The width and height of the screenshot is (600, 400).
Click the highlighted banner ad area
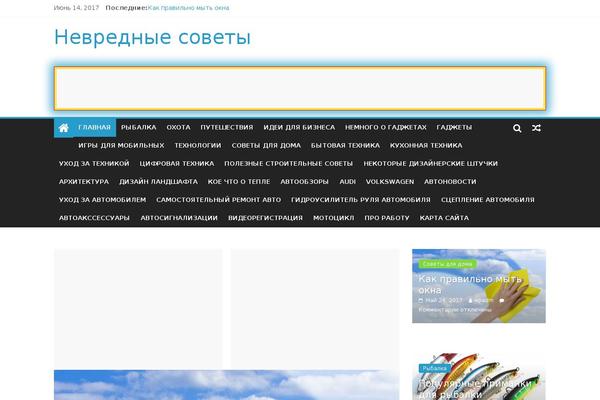pos(300,88)
